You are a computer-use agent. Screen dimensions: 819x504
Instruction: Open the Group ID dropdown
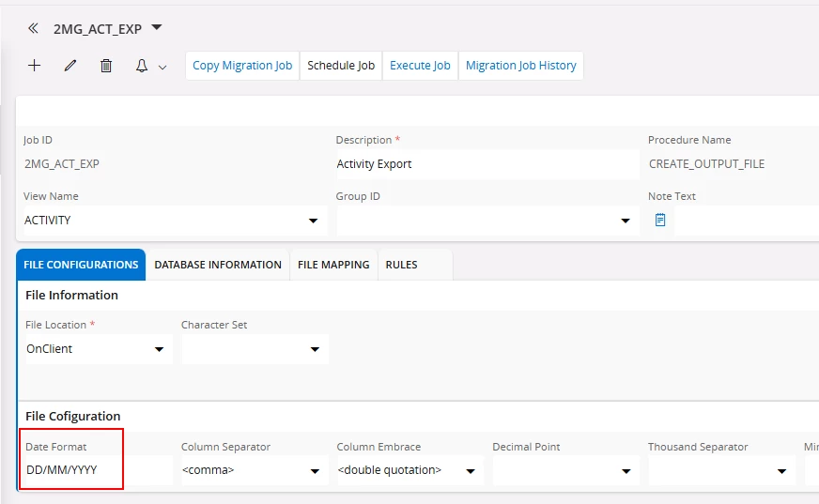pyautogui.click(x=626, y=221)
